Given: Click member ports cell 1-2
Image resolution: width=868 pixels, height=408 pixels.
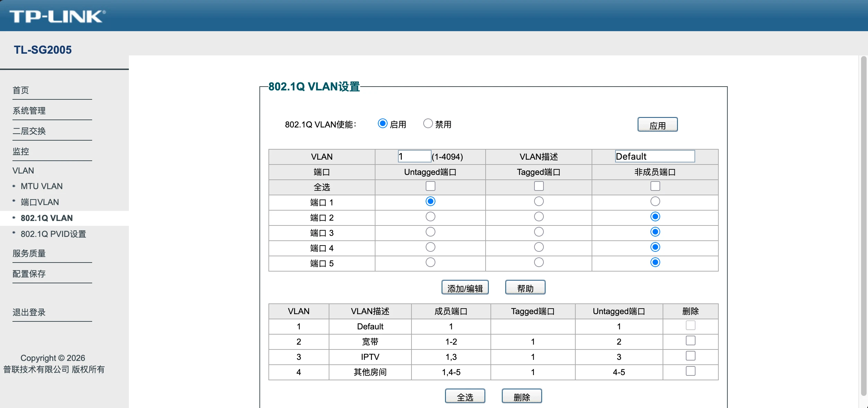Looking at the screenshot, I should click(451, 342).
